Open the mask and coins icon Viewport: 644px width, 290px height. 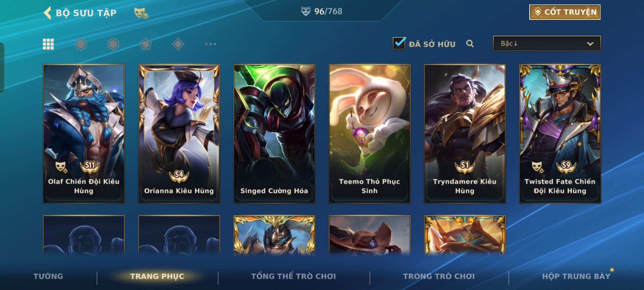141,13
